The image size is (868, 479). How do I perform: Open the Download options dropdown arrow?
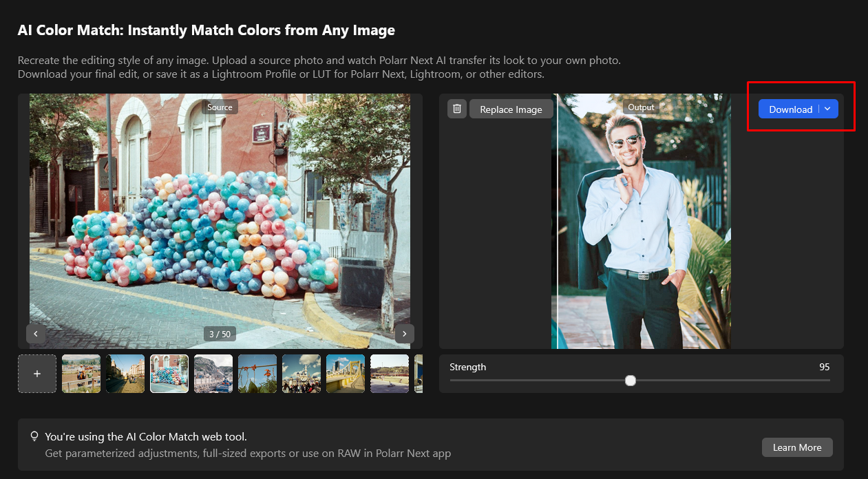point(828,109)
